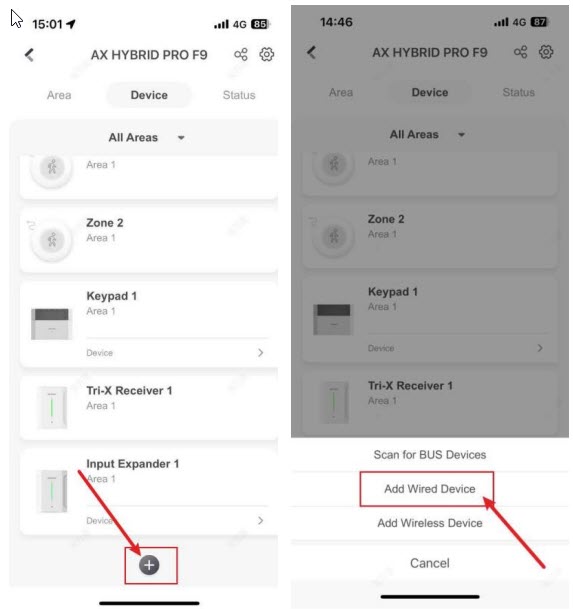Click Input Expander 1 device image

pyautogui.click(x=52, y=491)
